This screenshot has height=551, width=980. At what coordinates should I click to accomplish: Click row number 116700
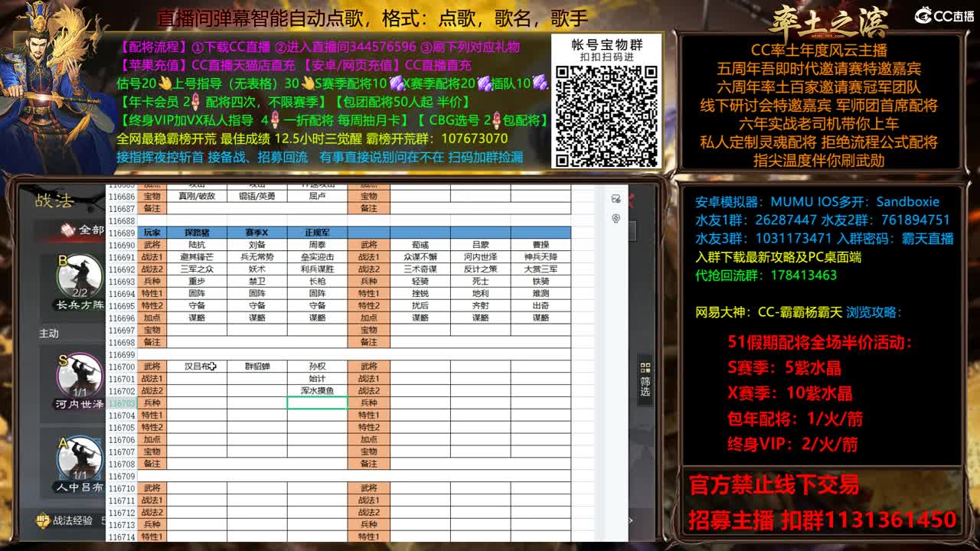(121, 367)
